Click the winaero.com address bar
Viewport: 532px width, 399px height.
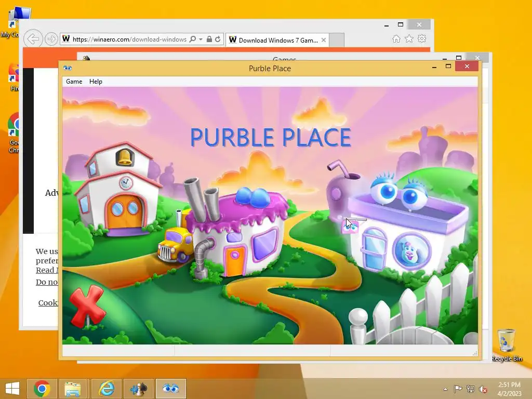point(129,39)
